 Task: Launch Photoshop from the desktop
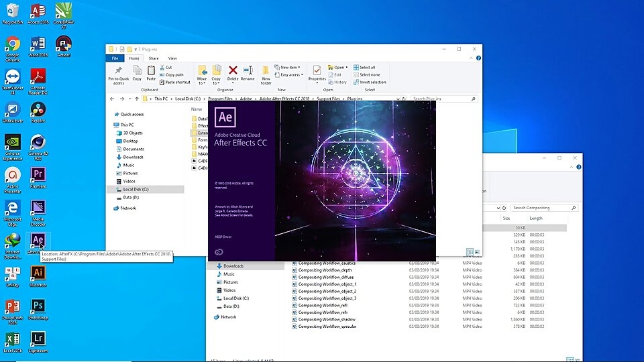(x=38, y=310)
